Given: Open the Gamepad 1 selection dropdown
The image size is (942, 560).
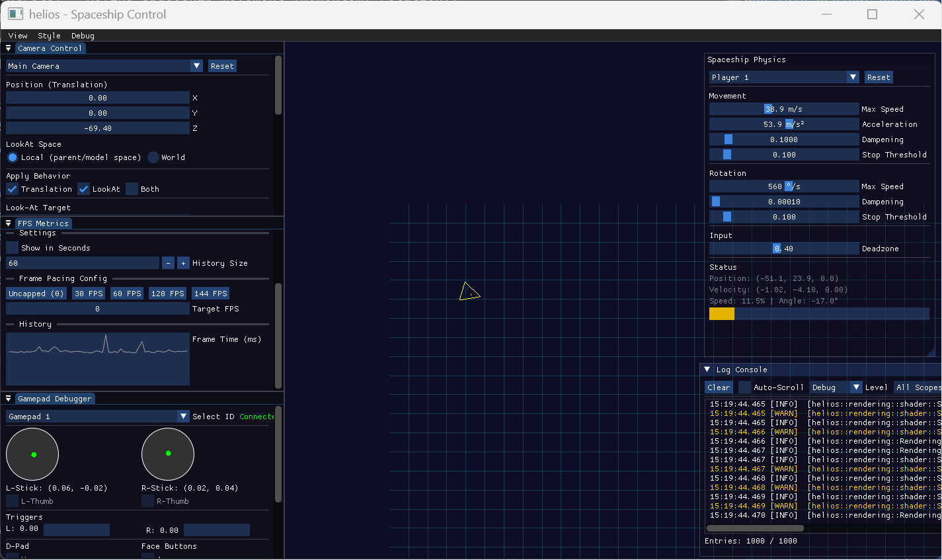Looking at the screenshot, I should click(x=183, y=417).
